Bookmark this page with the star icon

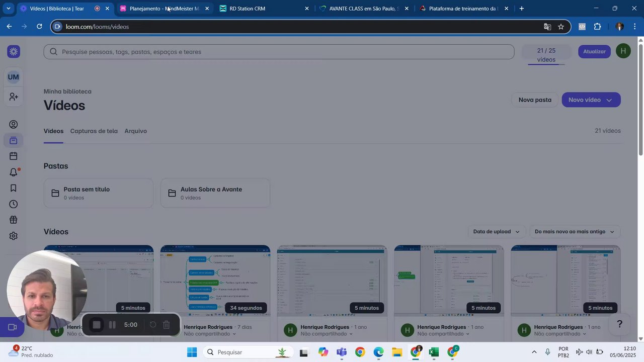click(x=561, y=27)
